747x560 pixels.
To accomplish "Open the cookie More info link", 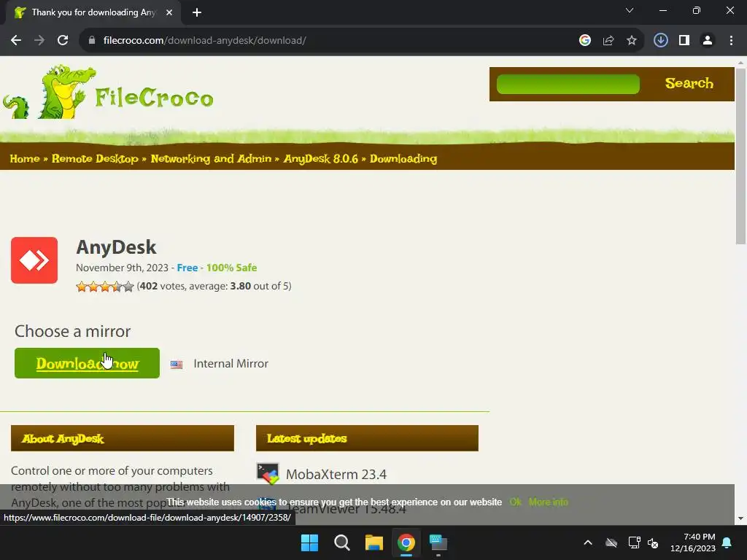I will click(x=549, y=502).
